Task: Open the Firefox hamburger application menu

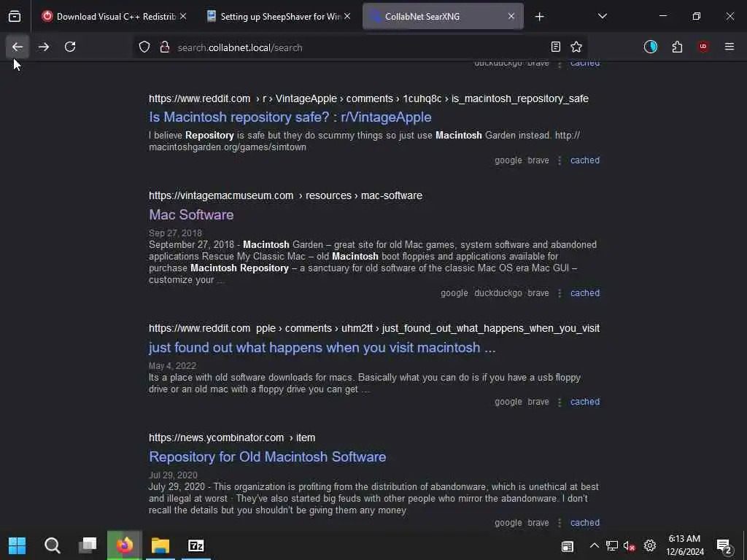Action: tap(729, 47)
